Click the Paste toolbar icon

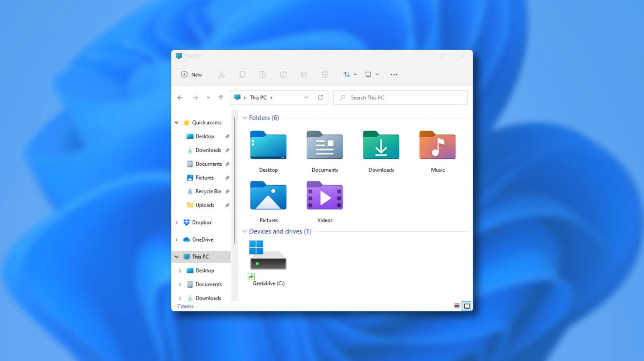click(263, 74)
